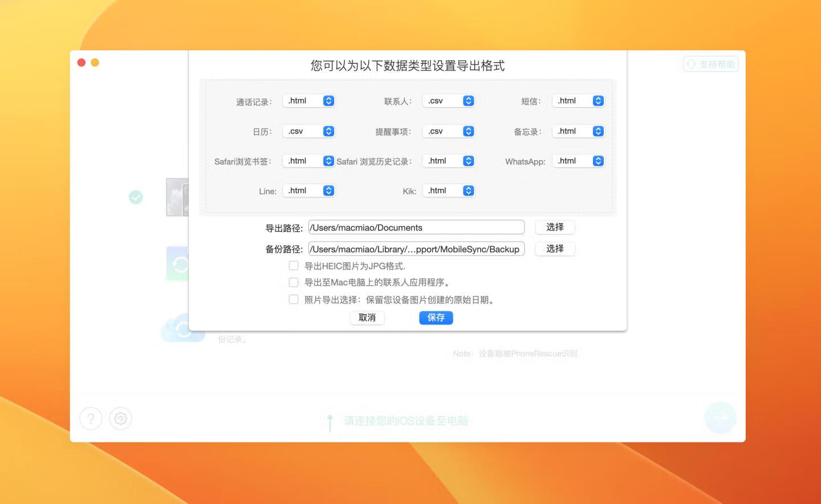Click the Note 设备能被PhoneRescue识别 text

point(515,353)
